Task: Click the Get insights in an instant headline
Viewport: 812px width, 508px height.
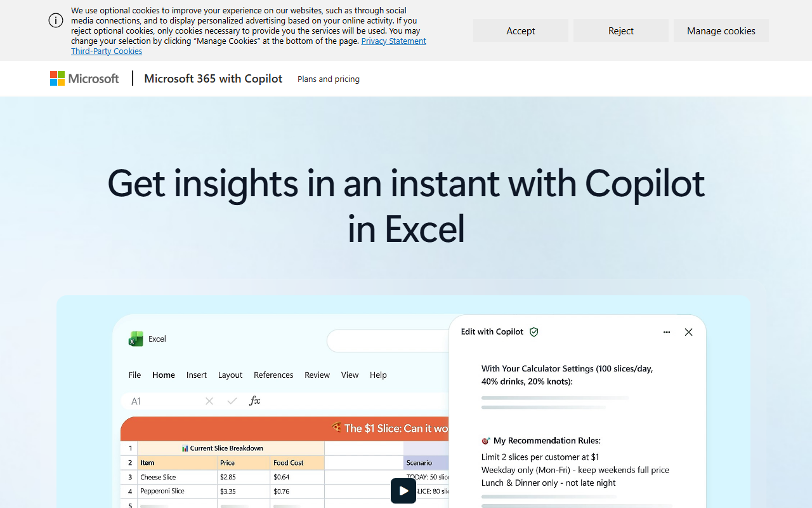Action: (x=406, y=205)
